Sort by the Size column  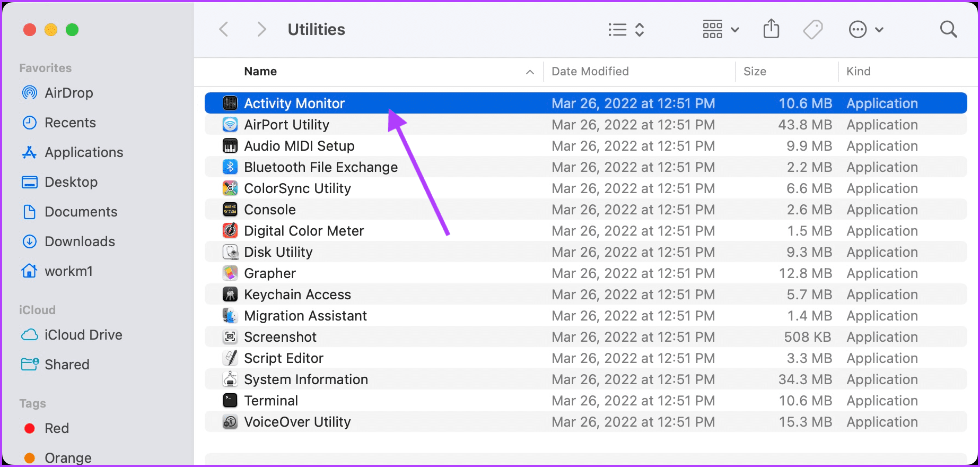(x=755, y=71)
